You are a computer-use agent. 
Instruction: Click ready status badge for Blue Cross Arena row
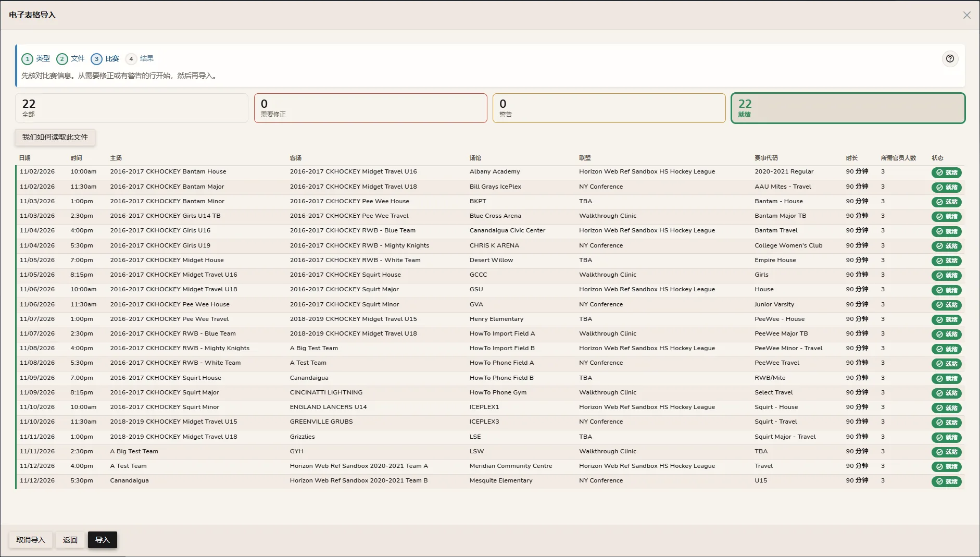coord(946,216)
